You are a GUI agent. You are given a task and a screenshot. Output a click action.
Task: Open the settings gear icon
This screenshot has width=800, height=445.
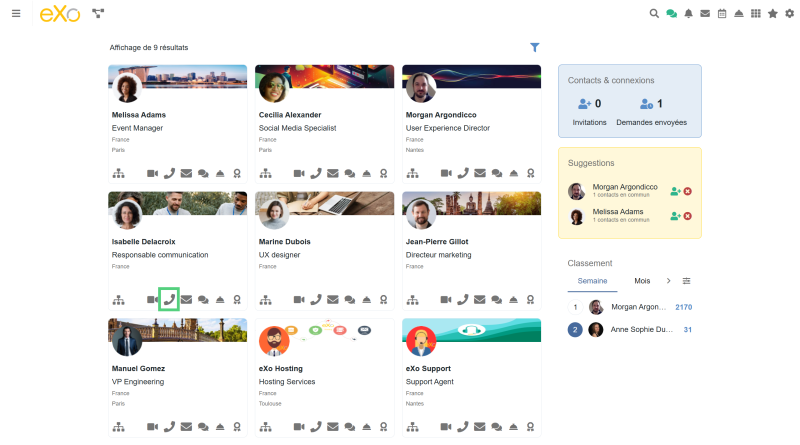(x=789, y=14)
